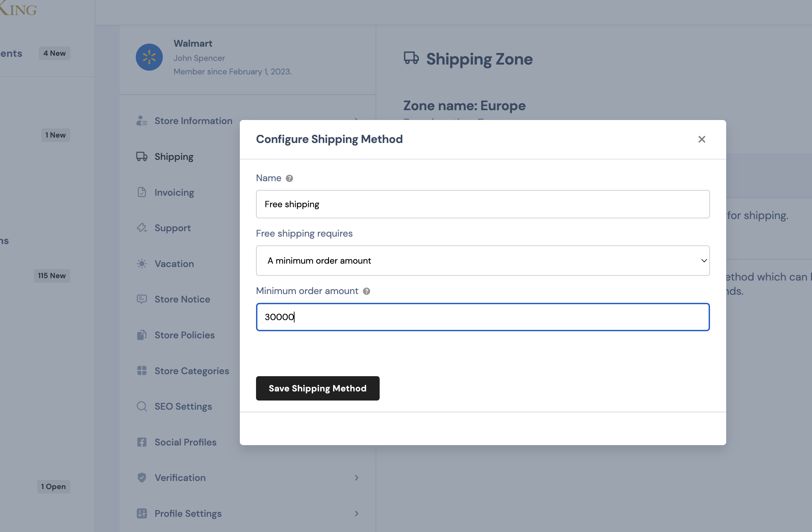The height and width of the screenshot is (532, 812).
Task: Open Social Profiles page
Action: (x=185, y=442)
